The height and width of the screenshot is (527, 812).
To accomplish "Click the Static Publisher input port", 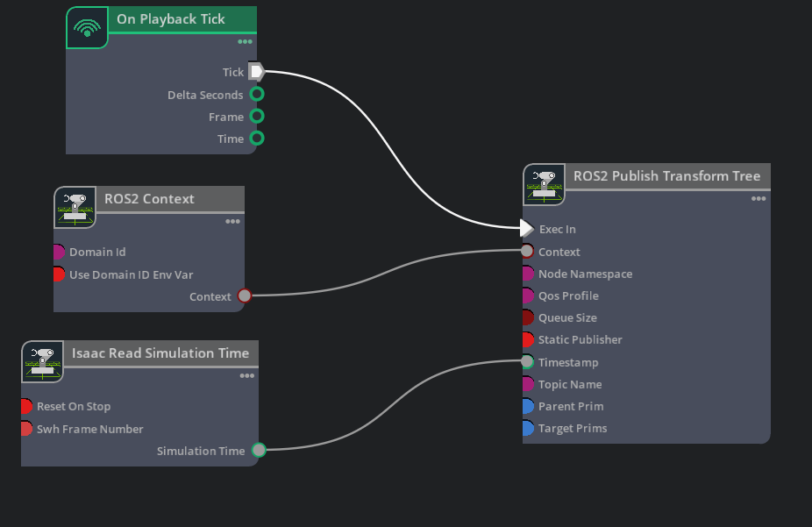I will (x=527, y=339).
